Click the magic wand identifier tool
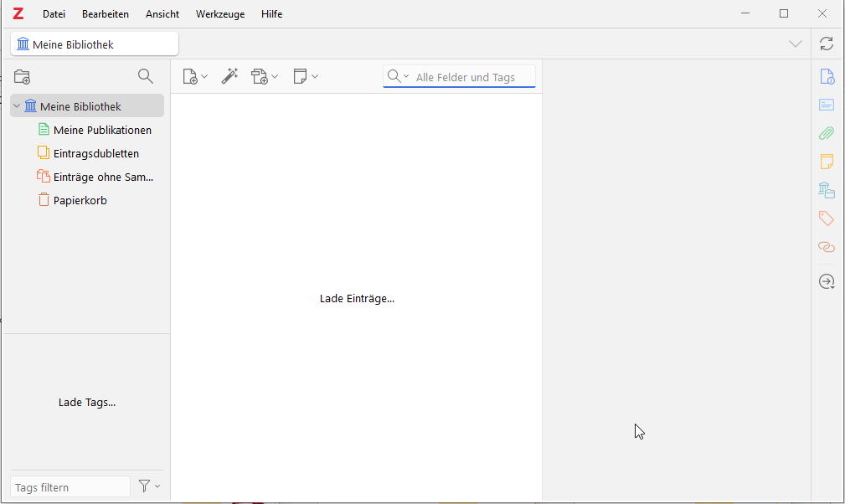 229,76
